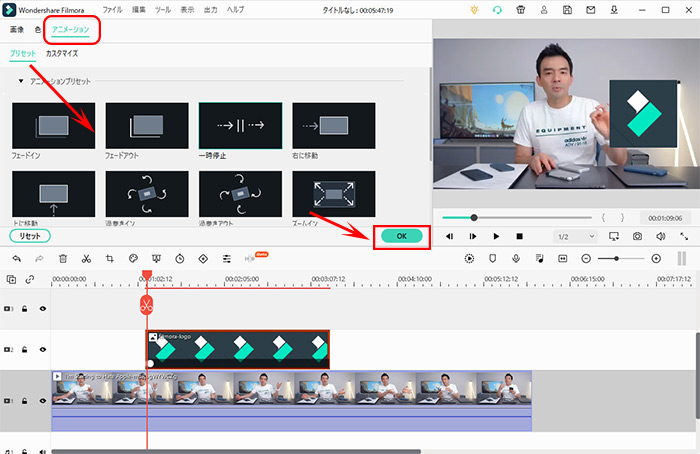Record voiceover with microphone icon
This screenshot has height=454, width=700.
pyautogui.click(x=516, y=258)
